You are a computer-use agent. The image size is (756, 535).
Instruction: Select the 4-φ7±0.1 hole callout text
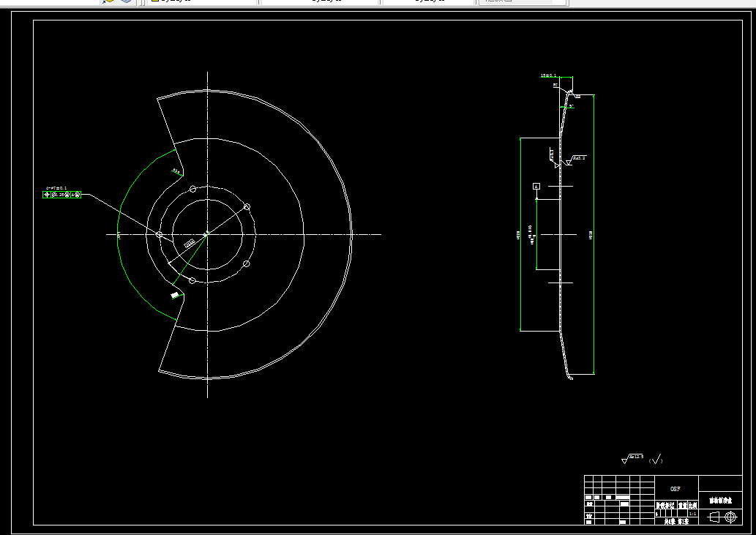[x=56, y=188]
